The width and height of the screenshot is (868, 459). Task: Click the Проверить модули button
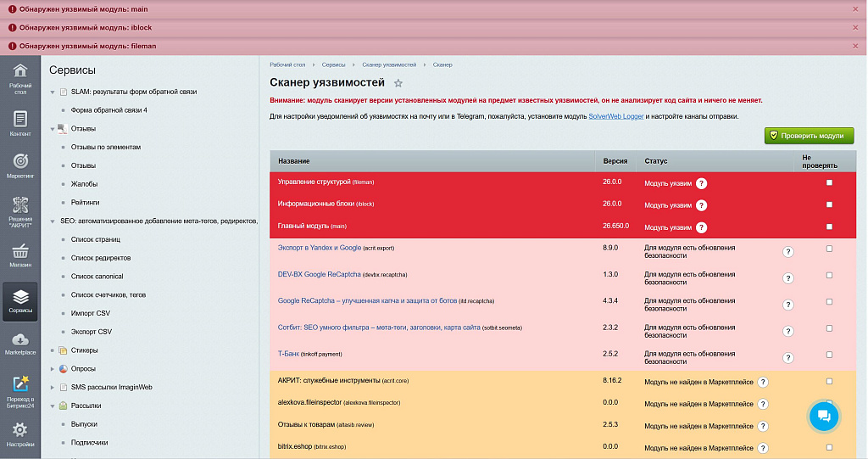point(809,136)
